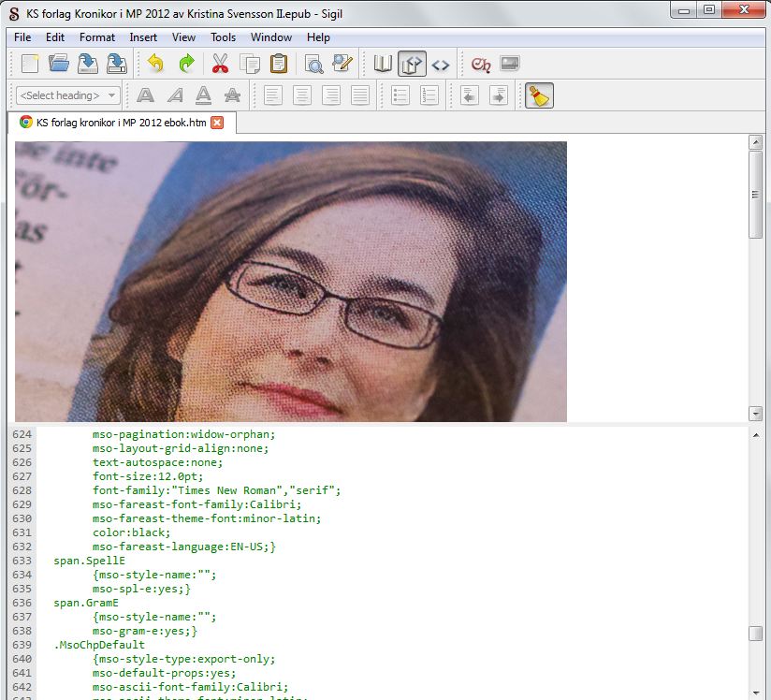This screenshot has width=771, height=700.
Task: Click the Cut scissors icon
Action: pos(220,65)
